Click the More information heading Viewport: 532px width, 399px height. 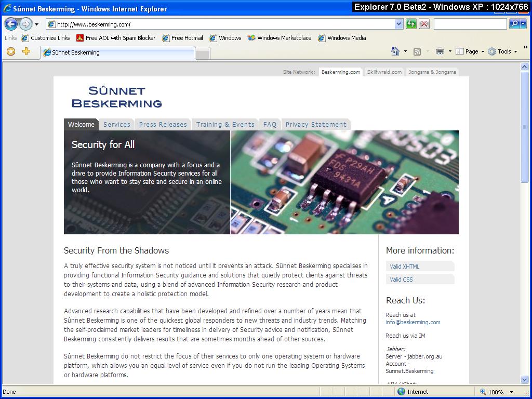click(x=420, y=250)
